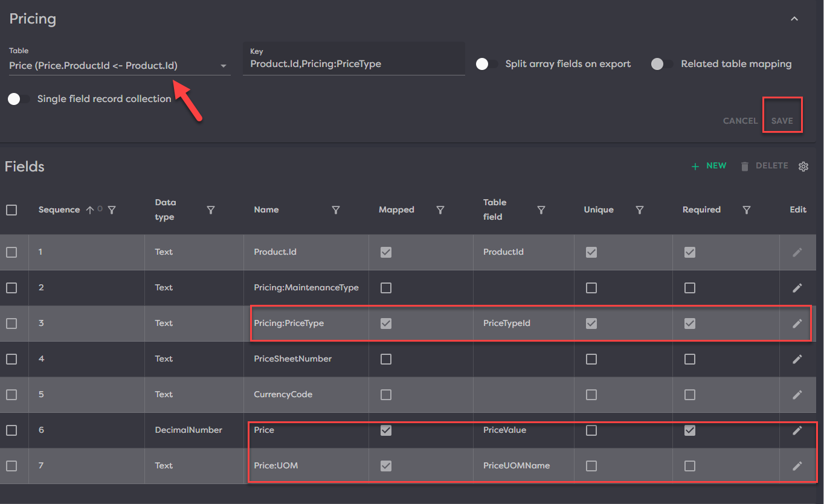Open the edit pencil for Price row

[x=797, y=430]
